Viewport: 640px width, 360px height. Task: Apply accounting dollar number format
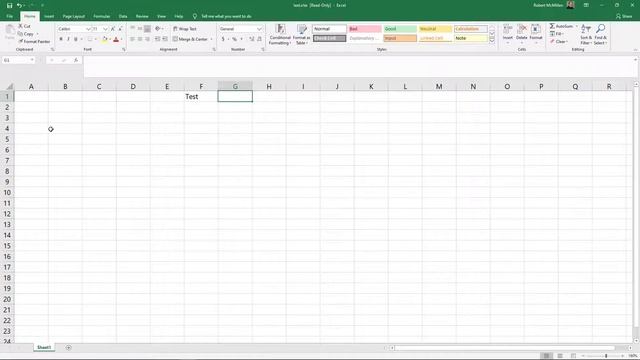[223, 39]
